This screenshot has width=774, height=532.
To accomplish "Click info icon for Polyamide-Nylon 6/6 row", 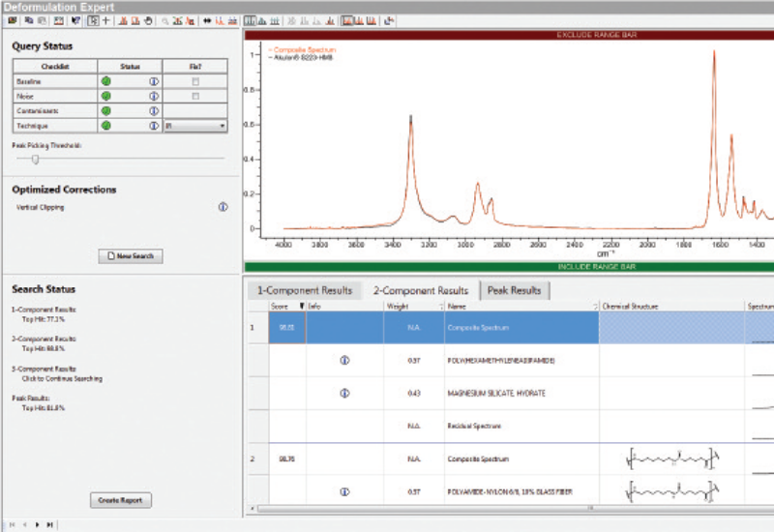I will coord(345,491).
